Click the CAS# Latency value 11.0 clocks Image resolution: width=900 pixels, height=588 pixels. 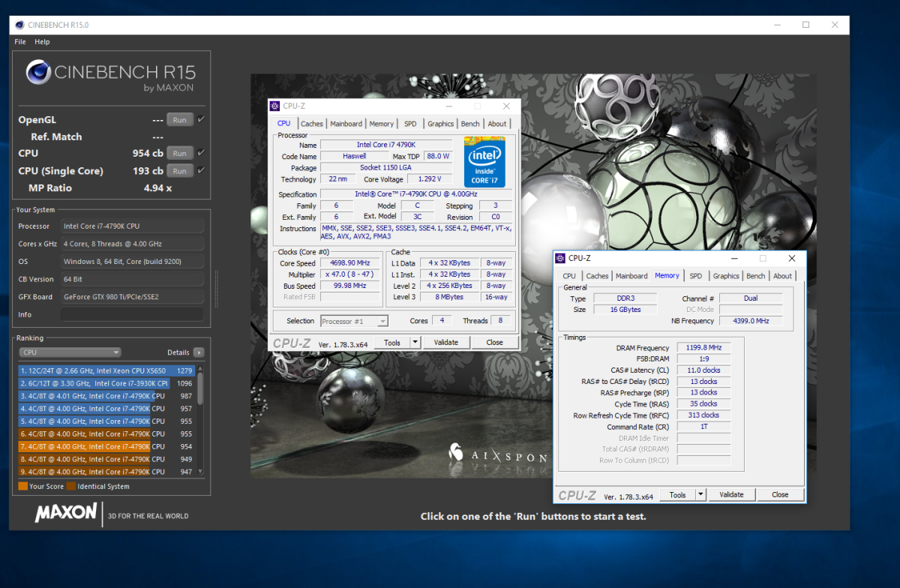[x=703, y=370]
